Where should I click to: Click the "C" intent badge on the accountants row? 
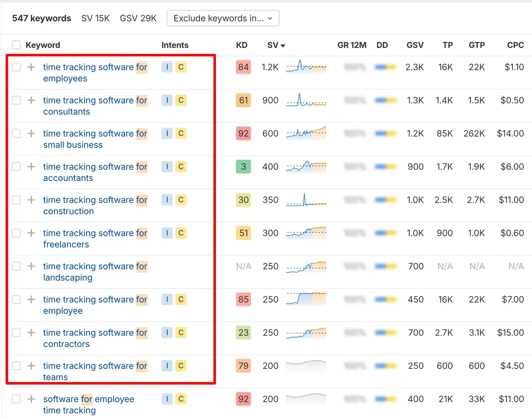pyautogui.click(x=181, y=167)
